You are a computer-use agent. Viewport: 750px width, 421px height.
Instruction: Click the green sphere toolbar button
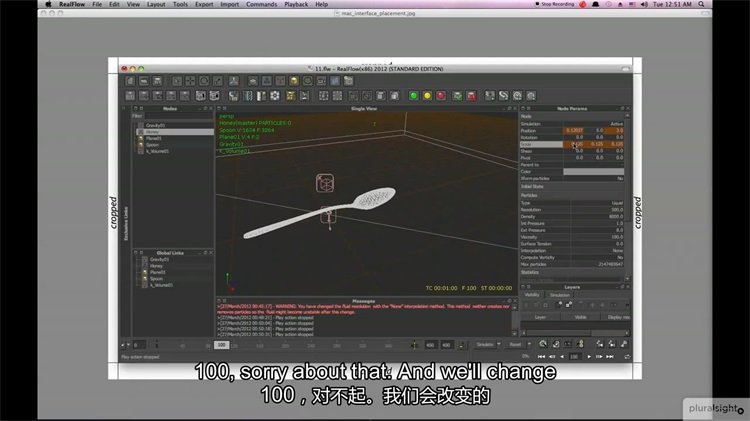[413, 96]
